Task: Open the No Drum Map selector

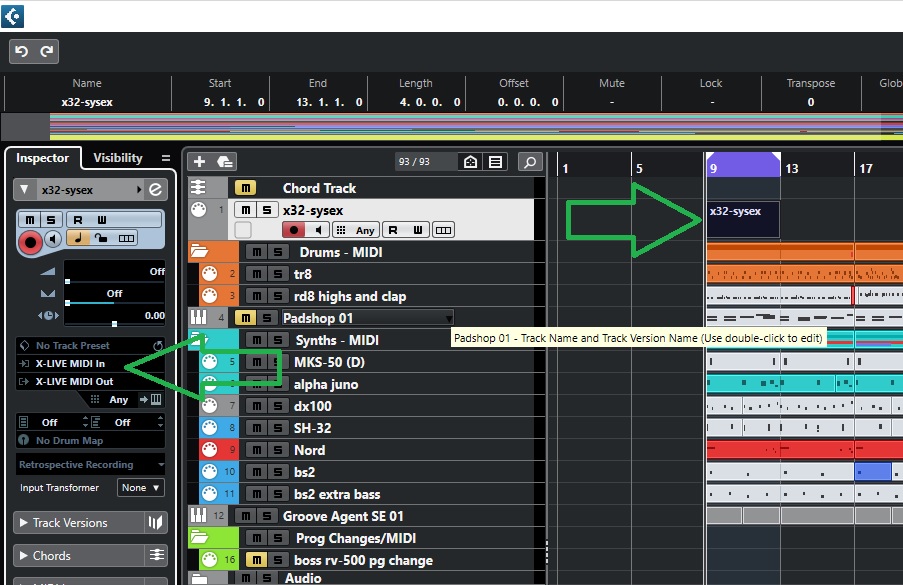Action: 91,440
